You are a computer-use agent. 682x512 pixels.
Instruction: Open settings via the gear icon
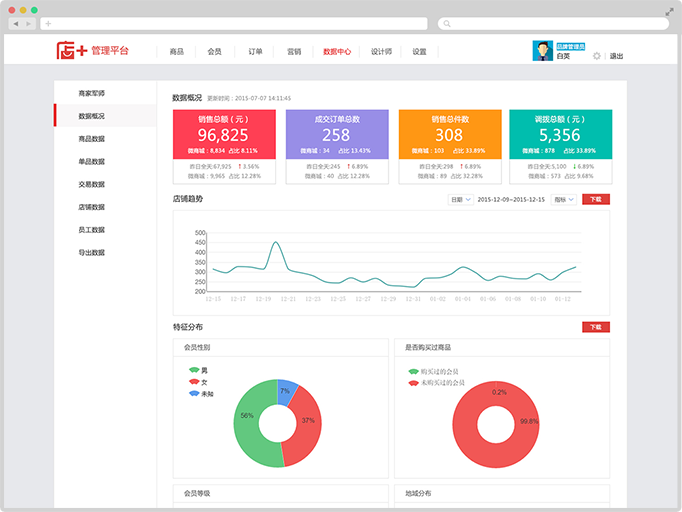coord(597,56)
